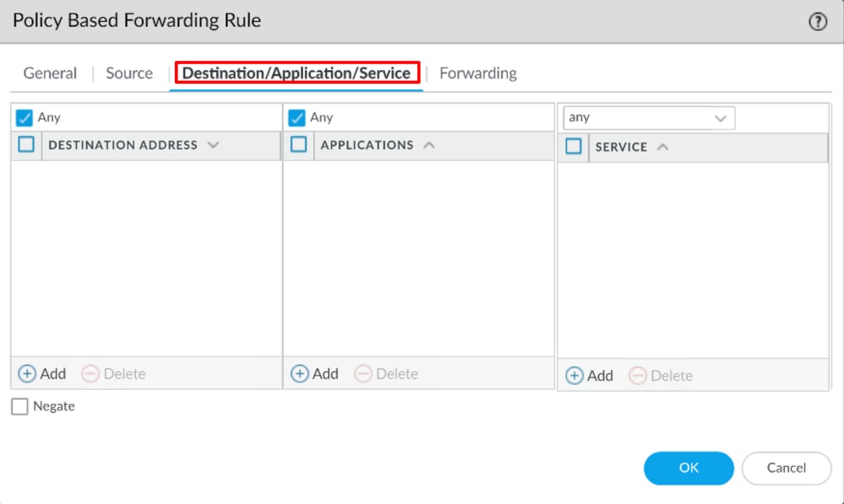Click Applications column sort arrow
The image size is (844, 504).
point(428,144)
